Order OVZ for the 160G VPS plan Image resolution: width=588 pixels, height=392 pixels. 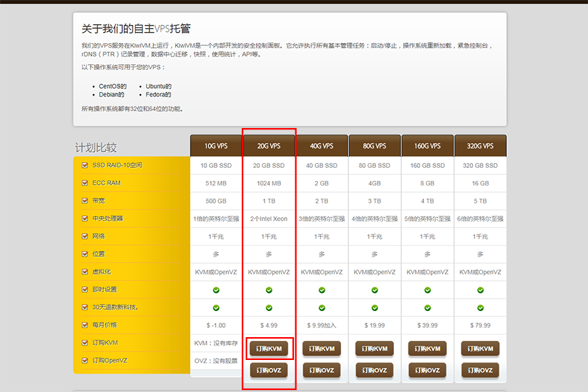click(427, 370)
